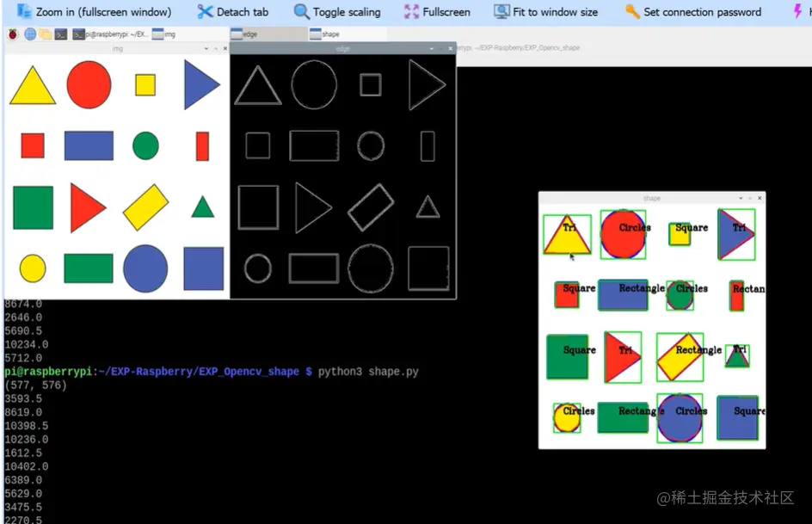Click the green square in the img window
812x524 pixels.
click(34, 207)
